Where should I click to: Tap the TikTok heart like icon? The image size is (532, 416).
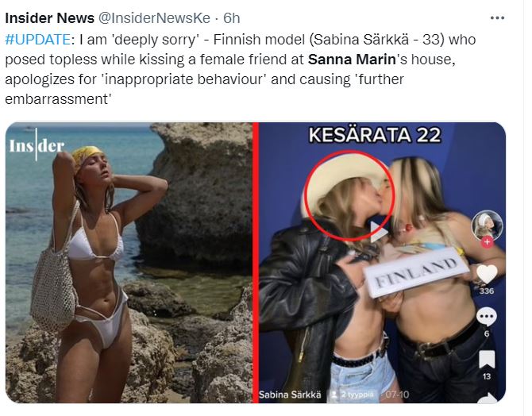487,273
